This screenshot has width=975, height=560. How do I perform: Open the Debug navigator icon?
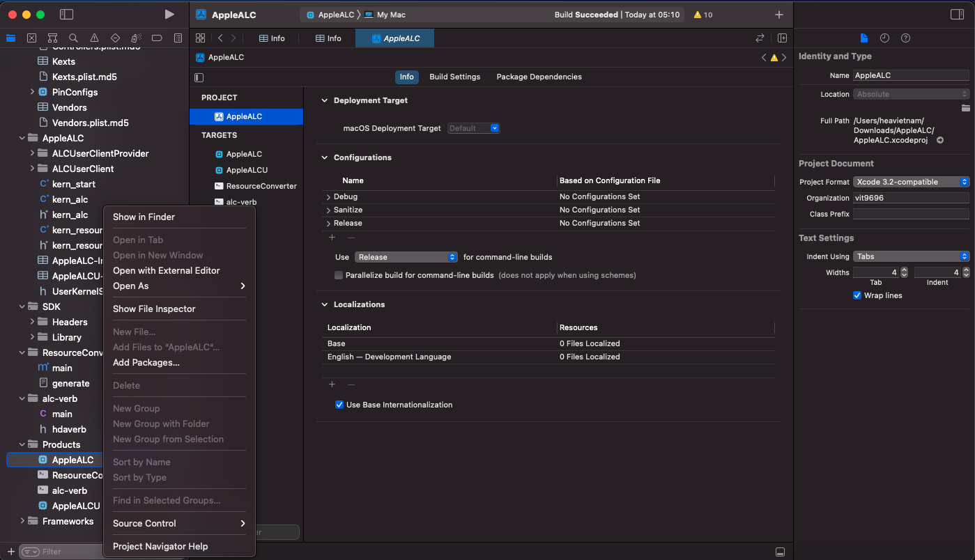tap(136, 38)
